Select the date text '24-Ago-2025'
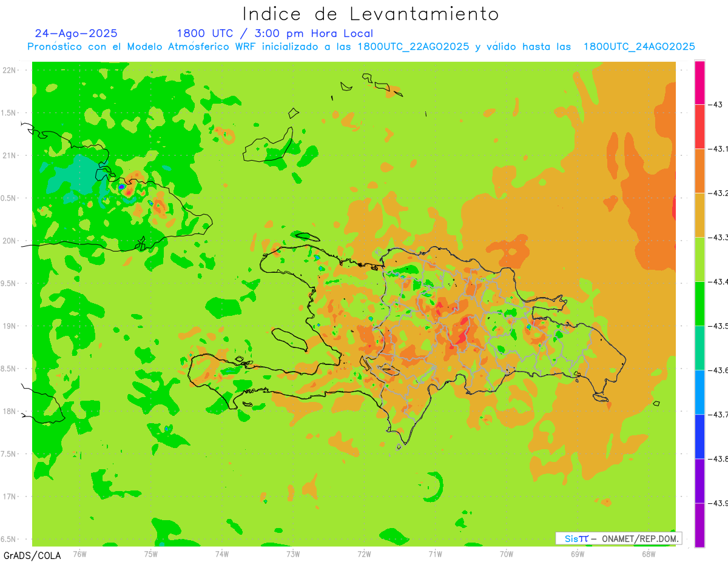The image size is (728, 562). 76,33
